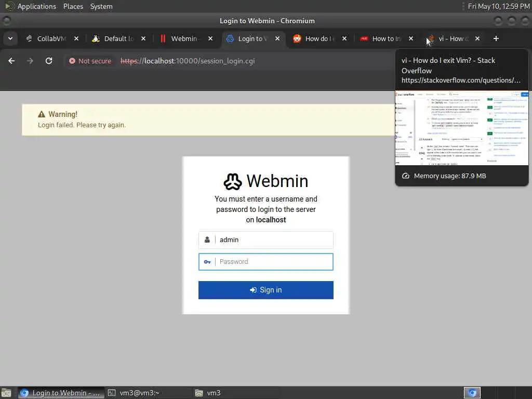Click the Webmin logo icon
This screenshot has width=532, height=399.
click(x=233, y=181)
